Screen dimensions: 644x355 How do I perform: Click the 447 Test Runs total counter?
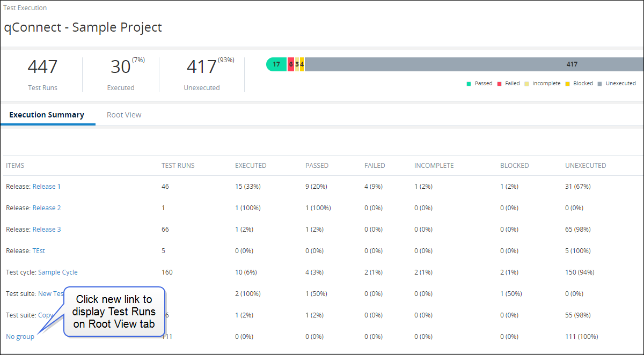coord(42,68)
